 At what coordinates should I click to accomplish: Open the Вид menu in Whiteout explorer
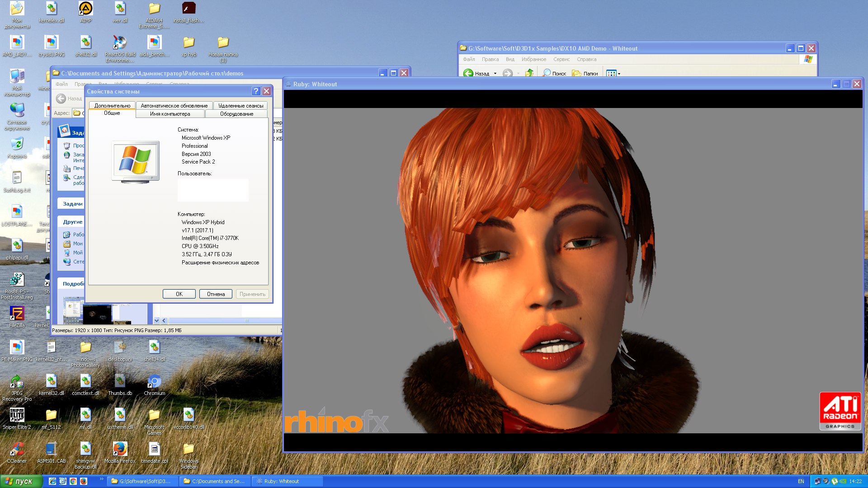coord(510,59)
